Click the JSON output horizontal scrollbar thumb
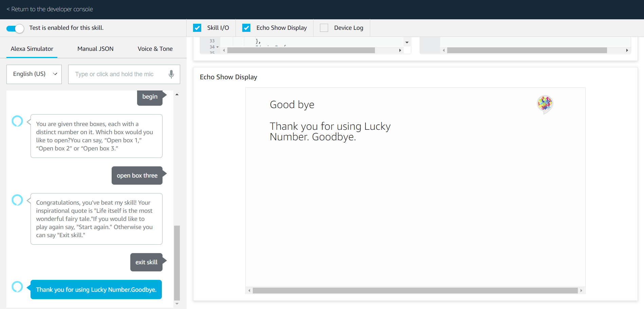Image resolution: width=644 pixels, height=309 pixels. pyautogui.click(x=527, y=50)
